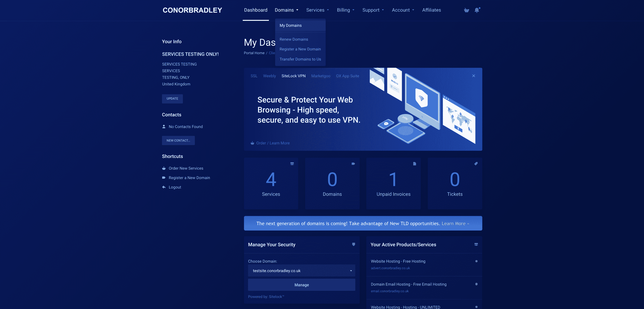Click the arrow icon beside Logout

point(164,187)
